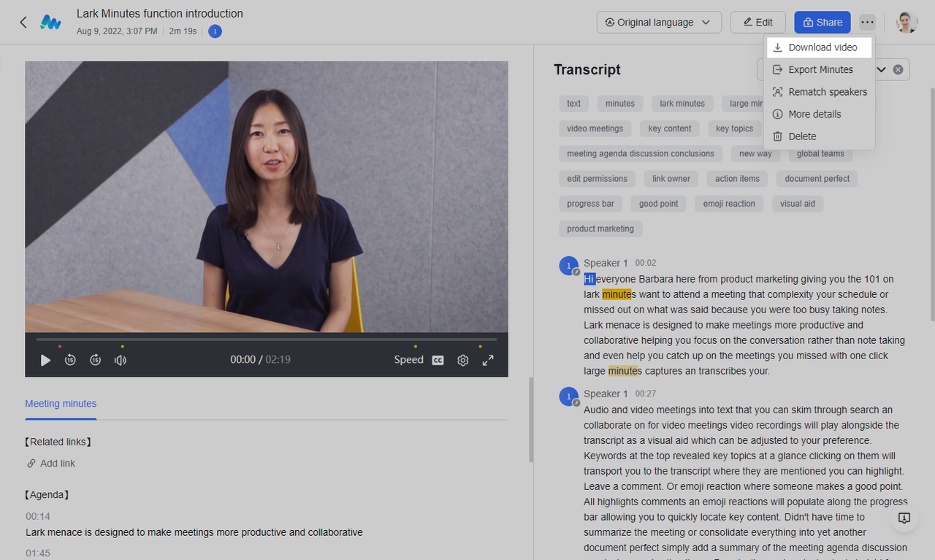Choose Export Minutes menu option
This screenshot has height=560, width=935.
(x=820, y=70)
